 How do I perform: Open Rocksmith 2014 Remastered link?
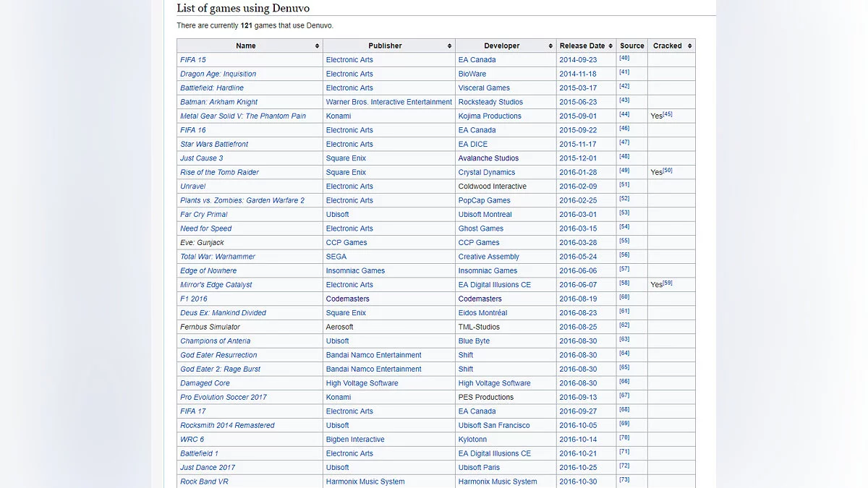pyautogui.click(x=227, y=426)
